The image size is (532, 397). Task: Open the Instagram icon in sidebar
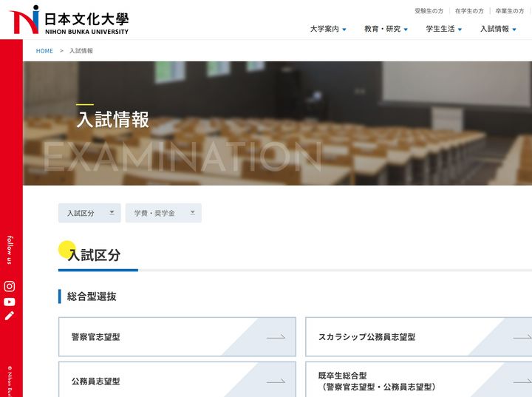click(10, 286)
